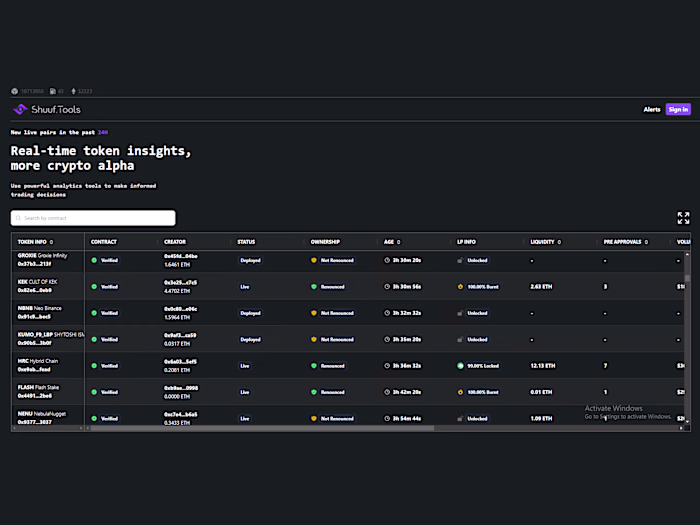Click the yellow Not Renounced shield in the KUMO_F9_LBP row
Screen dimensions: 700x525
[x=314, y=340]
